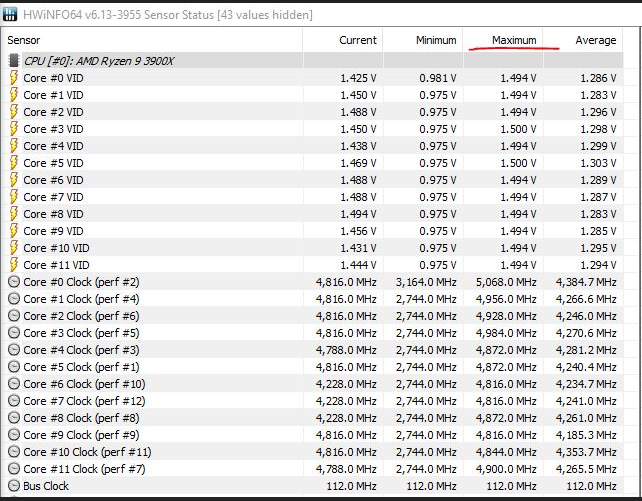Select the Core #8 Clock (perf #8) label

81,418
